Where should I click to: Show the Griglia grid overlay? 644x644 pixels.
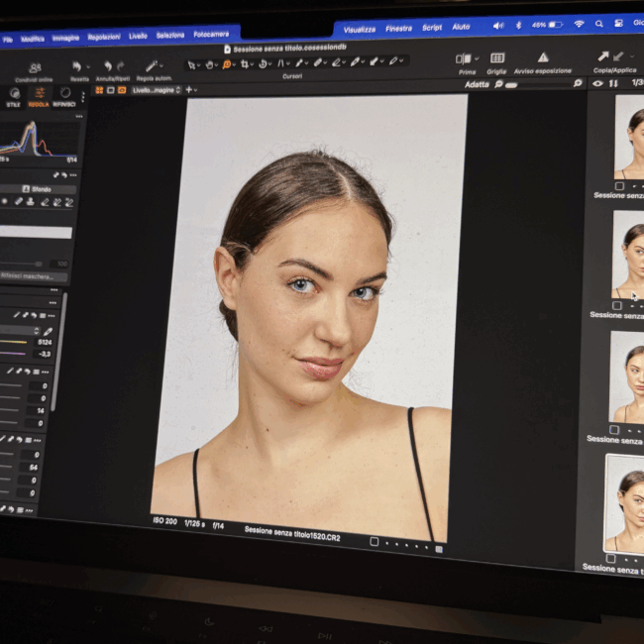click(x=496, y=58)
